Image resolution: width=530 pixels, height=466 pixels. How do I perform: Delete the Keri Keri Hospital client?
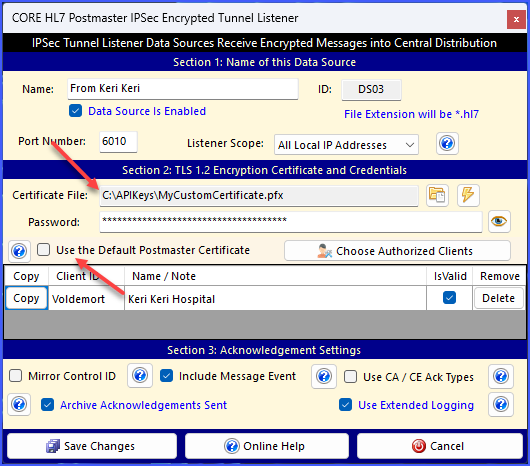click(x=499, y=298)
